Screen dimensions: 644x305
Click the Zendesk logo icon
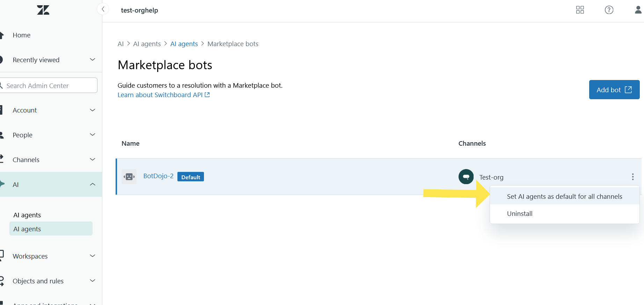43,10
